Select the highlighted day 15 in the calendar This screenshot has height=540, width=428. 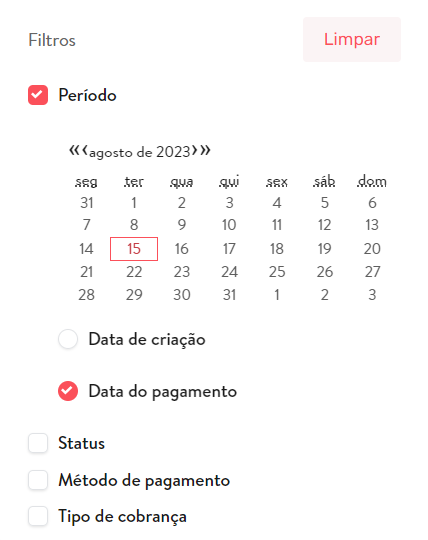134,249
